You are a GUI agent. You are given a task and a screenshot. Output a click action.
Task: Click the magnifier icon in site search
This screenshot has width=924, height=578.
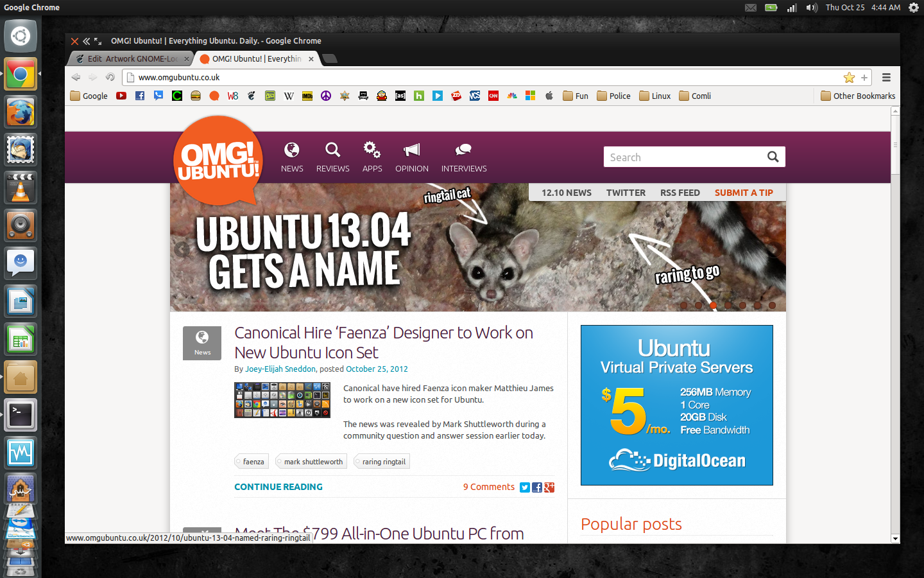[x=773, y=157]
